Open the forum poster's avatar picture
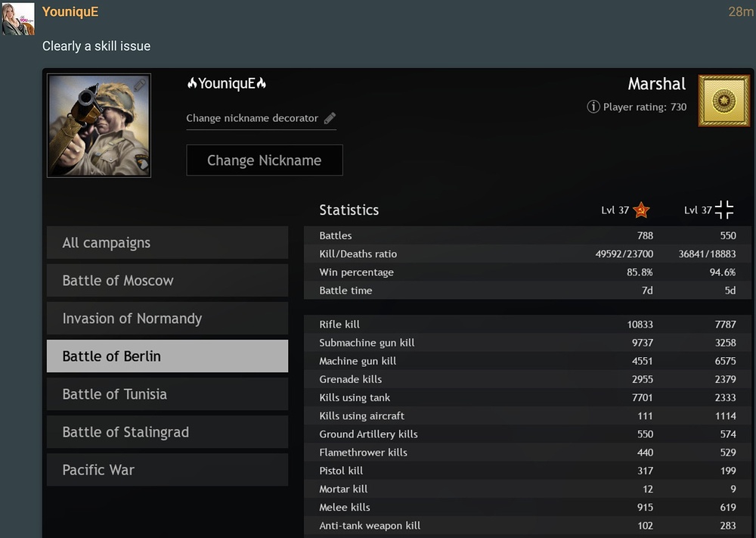The image size is (756, 538). pyautogui.click(x=18, y=19)
